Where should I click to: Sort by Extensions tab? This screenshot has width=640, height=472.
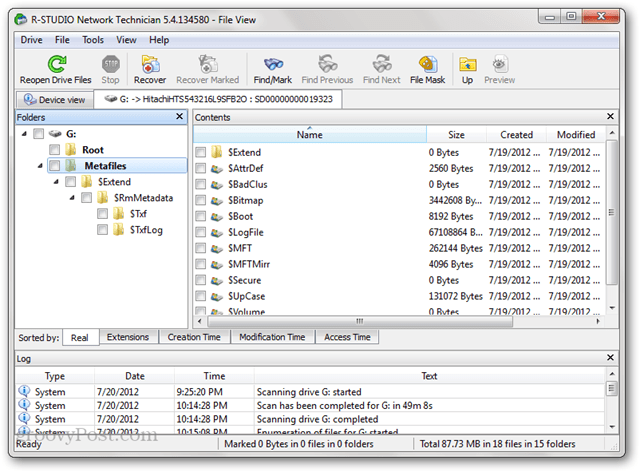point(128,337)
